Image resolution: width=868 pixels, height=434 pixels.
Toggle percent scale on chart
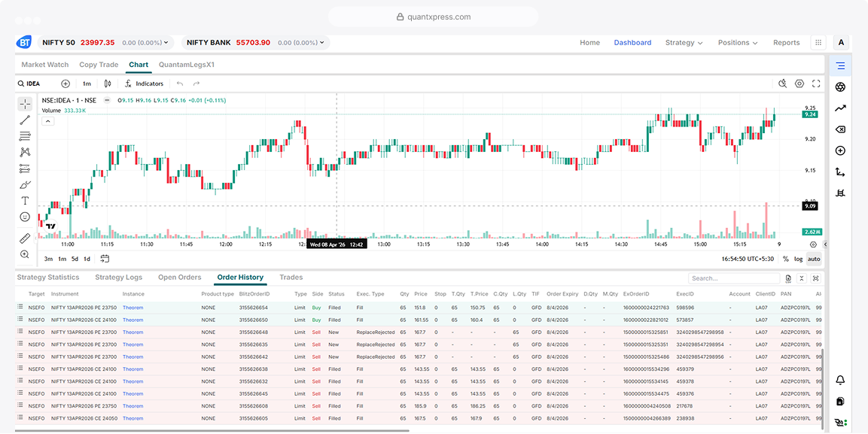(x=785, y=259)
